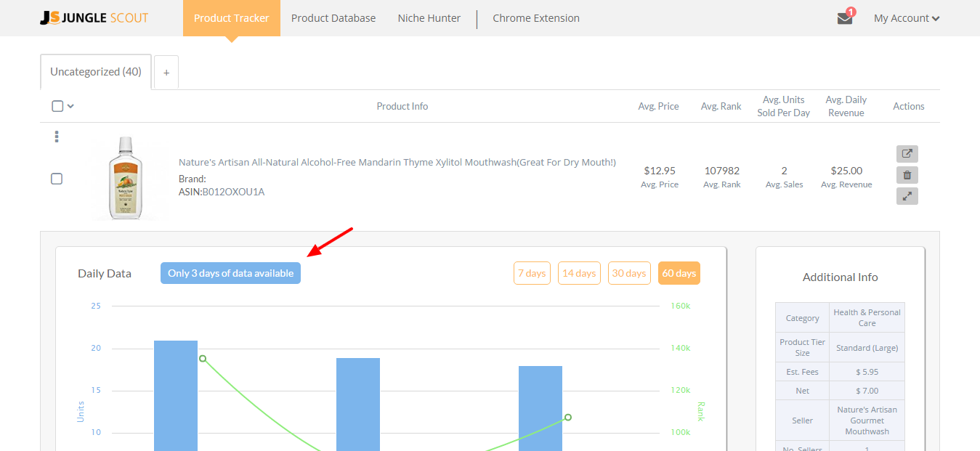The image size is (980, 451).
Task: Click the Jungle Scout logo
Action: (94, 18)
